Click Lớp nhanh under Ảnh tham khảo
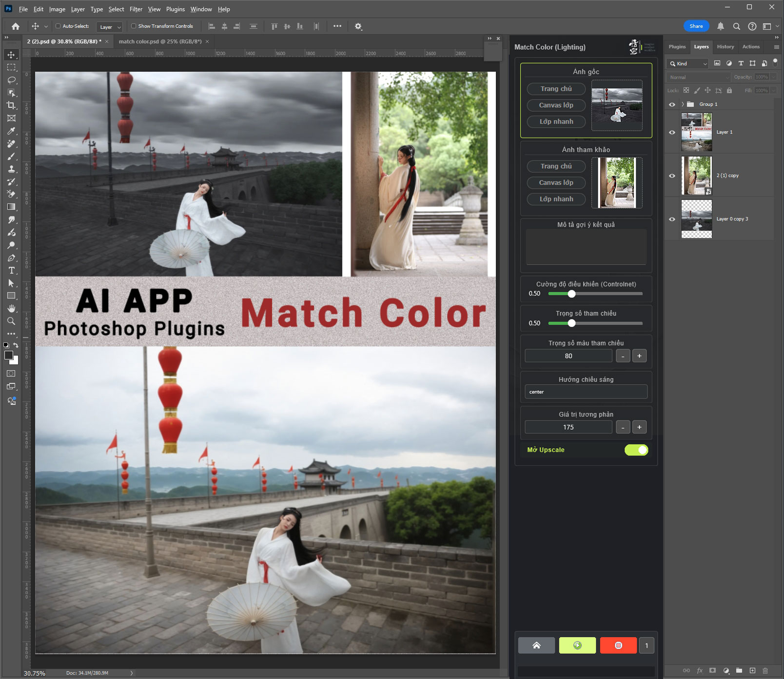Screen dimensions: 784x679 click(556, 199)
